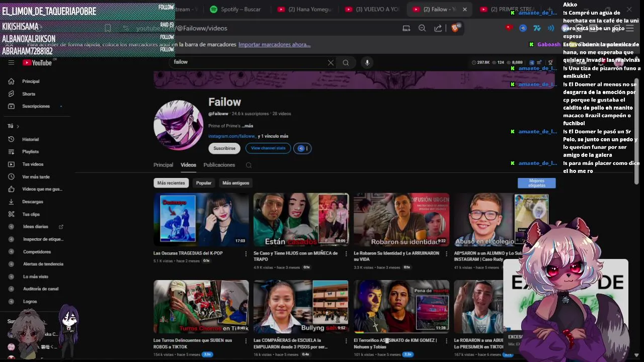644x362 pixels.
Task: Open Shorts in sidebar
Action: coord(29,94)
